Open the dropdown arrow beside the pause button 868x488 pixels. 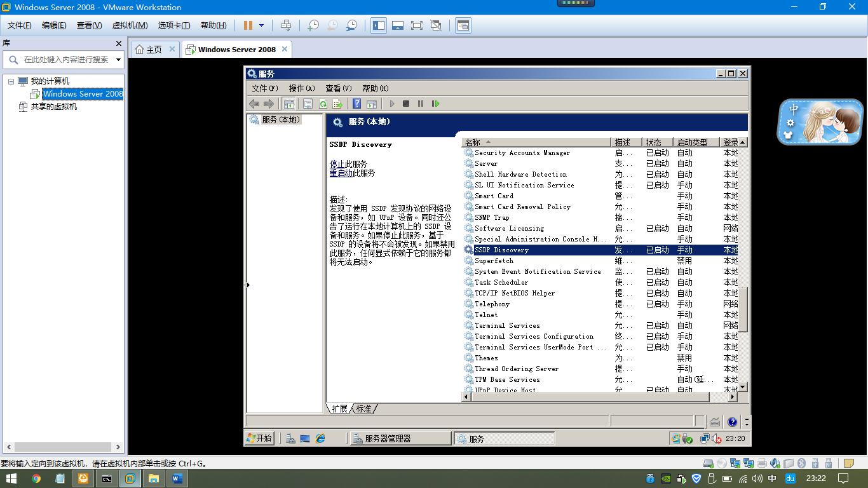pos(261,25)
